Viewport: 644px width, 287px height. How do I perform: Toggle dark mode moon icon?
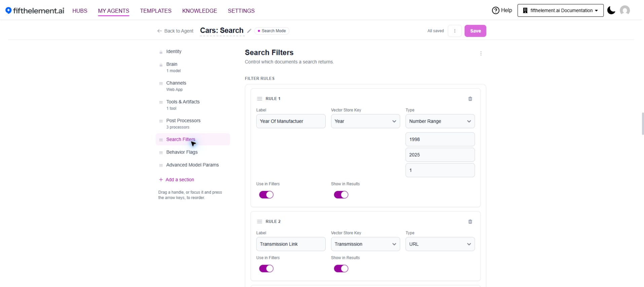[x=611, y=10]
